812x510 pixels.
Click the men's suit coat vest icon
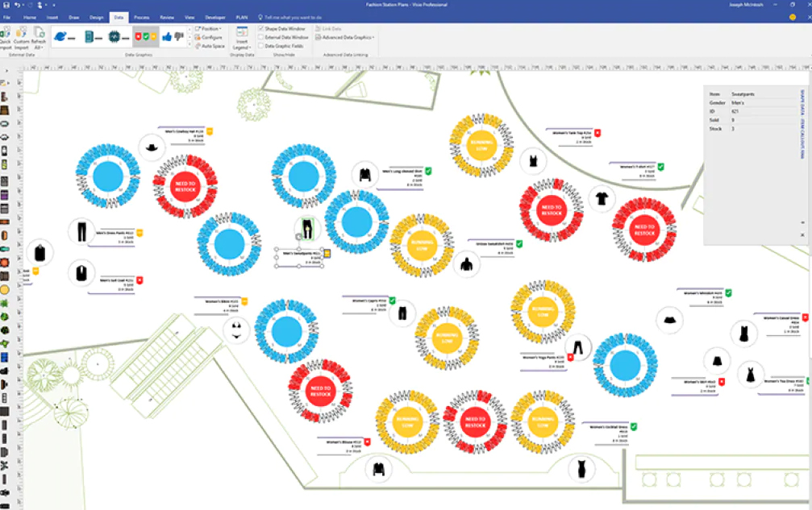(x=81, y=272)
